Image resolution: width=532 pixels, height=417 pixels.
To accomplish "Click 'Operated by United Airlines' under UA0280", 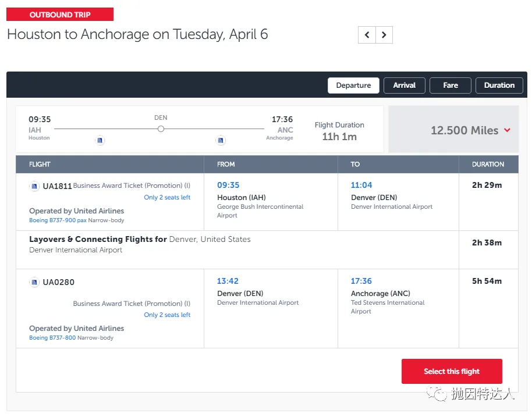I will [77, 328].
